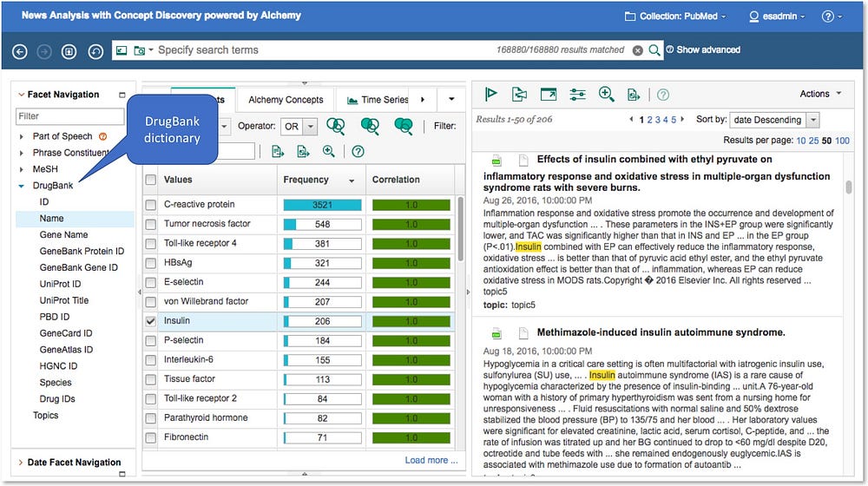This screenshot has width=868, height=486.
Task: Click the stop query icon beside forward arrow
Action: (69, 52)
